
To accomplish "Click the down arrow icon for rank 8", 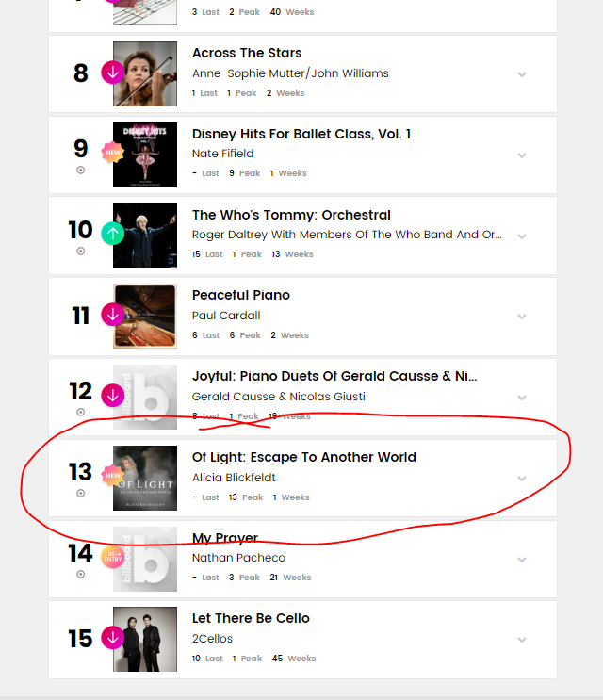I will pyautogui.click(x=112, y=73).
